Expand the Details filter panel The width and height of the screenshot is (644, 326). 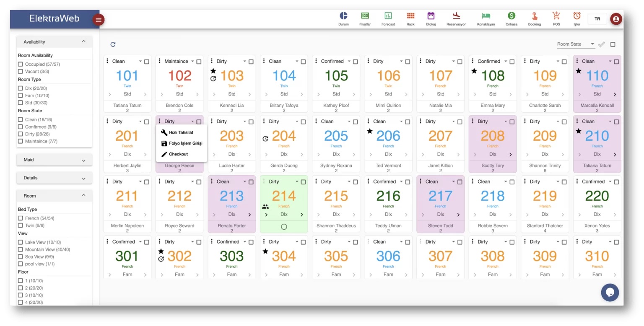pos(54,178)
